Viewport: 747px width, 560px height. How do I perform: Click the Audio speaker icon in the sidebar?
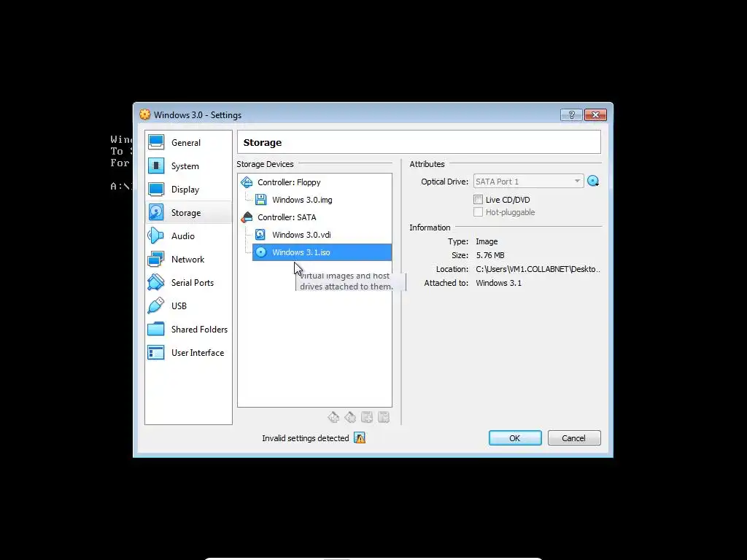coord(156,236)
